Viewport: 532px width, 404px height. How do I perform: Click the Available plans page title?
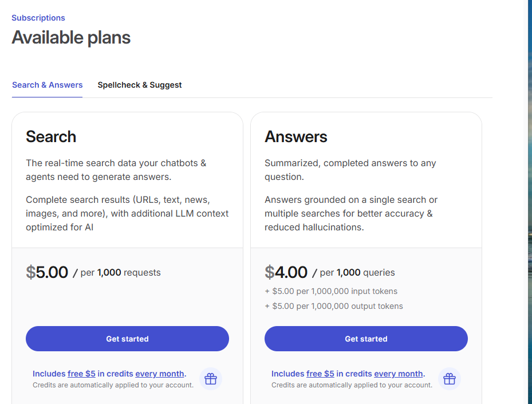(x=71, y=37)
